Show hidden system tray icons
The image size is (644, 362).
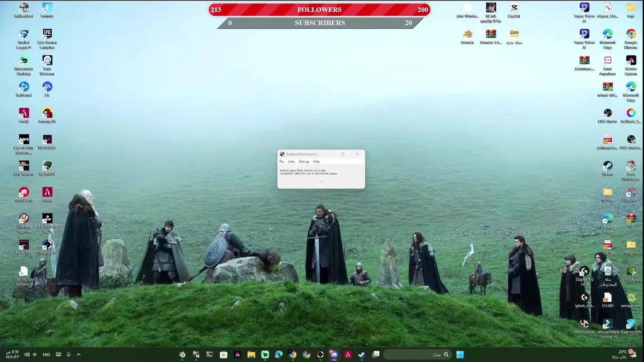pos(78,354)
